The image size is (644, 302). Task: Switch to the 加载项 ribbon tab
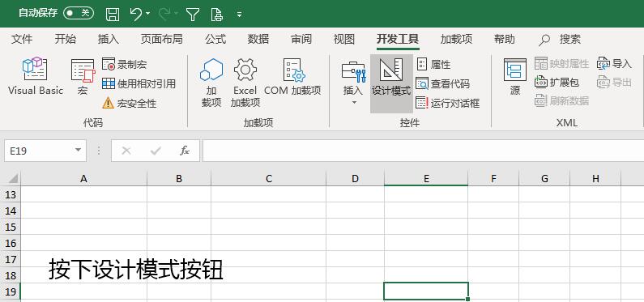point(456,39)
